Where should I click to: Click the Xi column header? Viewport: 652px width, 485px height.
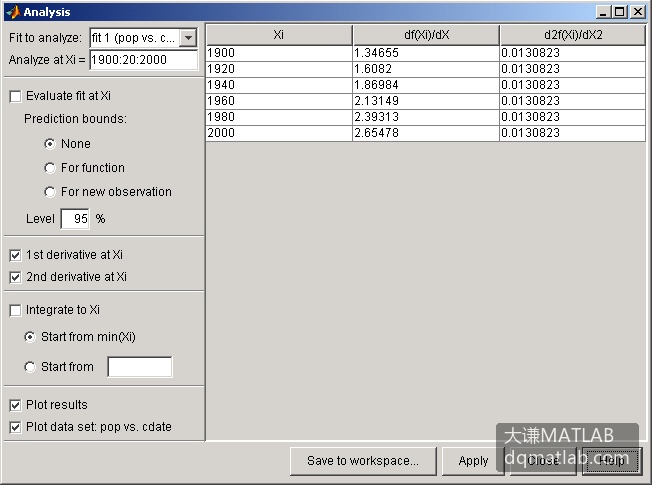279,35
